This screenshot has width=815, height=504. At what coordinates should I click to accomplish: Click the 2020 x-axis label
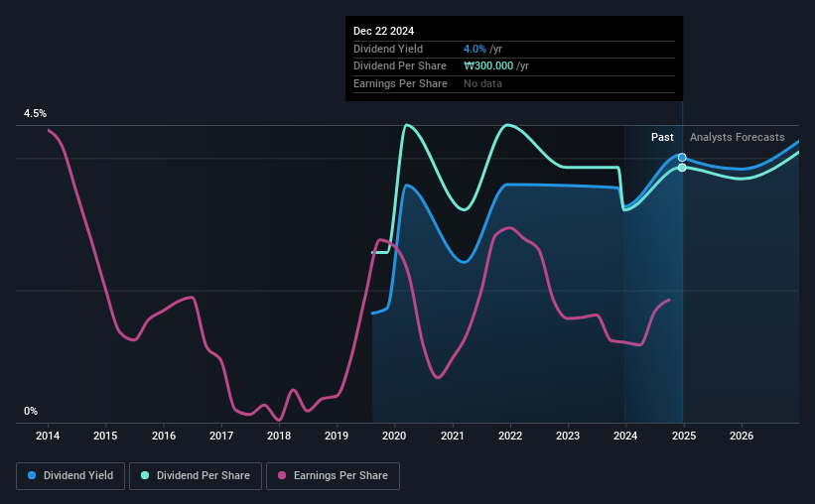394,436
